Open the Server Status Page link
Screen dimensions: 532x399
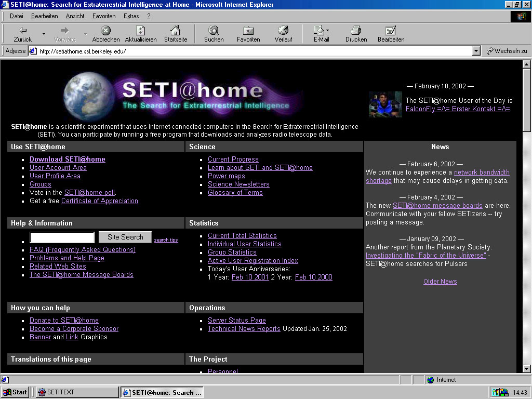coord(236,321)
